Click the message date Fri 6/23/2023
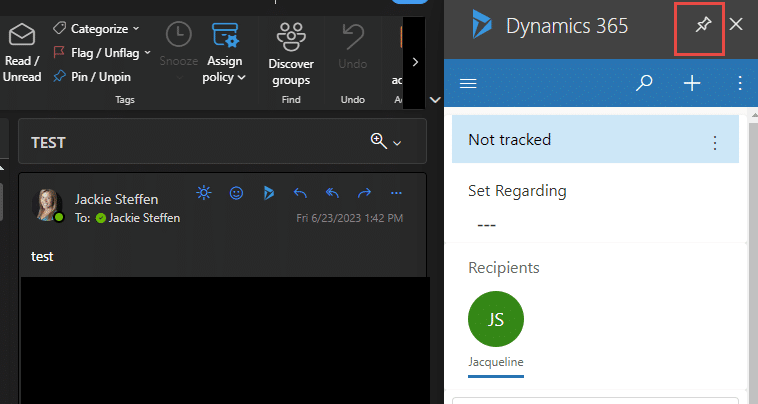 [350, 218]
